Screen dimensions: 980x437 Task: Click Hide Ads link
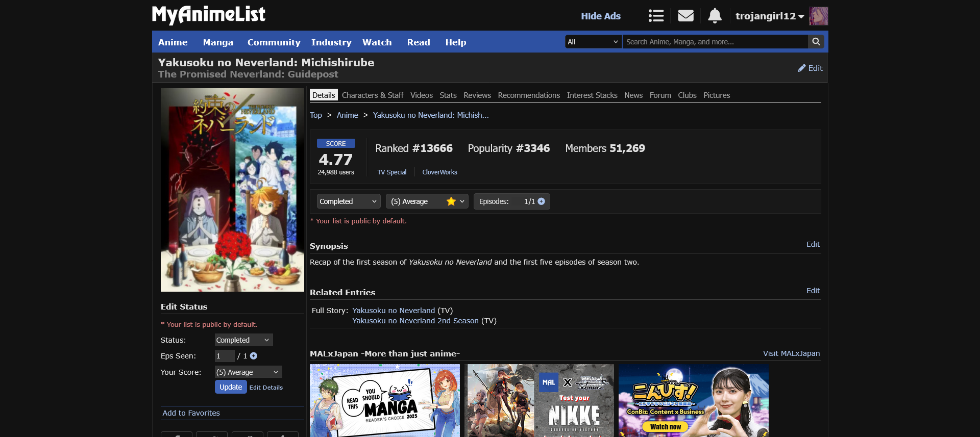point(601,16)
